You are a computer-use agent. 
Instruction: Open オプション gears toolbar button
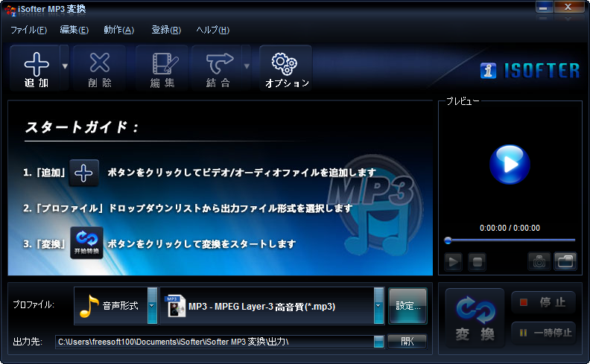tap(286, 68)
